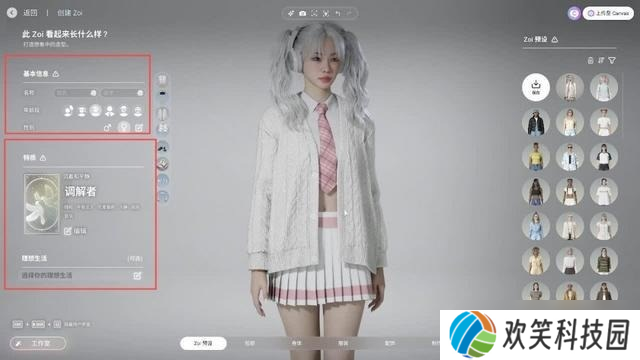
Task: Choose the male gender symbol
Action: (107, 128)
